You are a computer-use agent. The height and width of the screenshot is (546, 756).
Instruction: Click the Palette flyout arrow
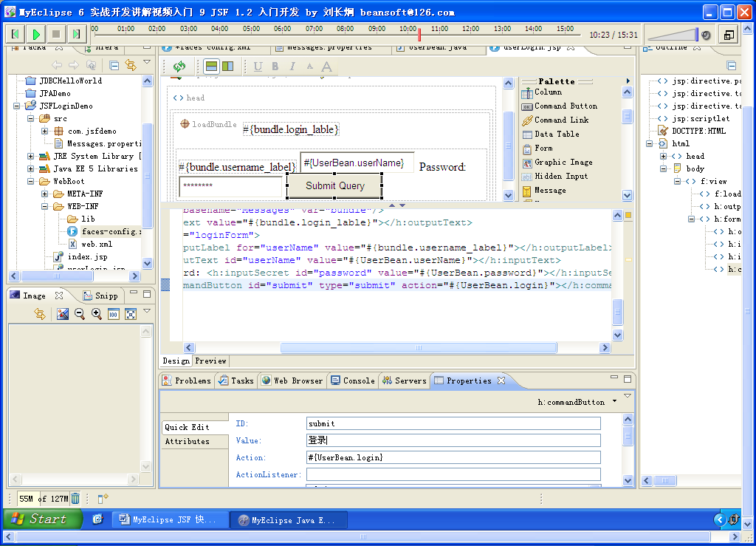pos(628,81)
